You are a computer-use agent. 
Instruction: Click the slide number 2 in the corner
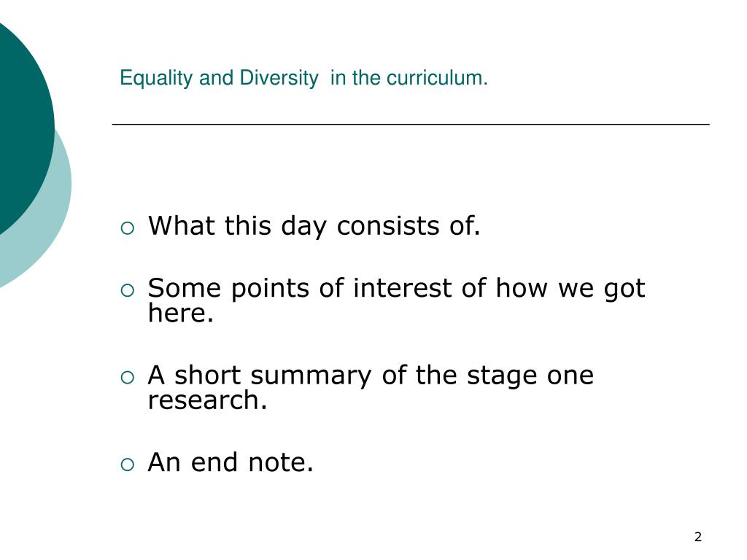click(698, 537)
